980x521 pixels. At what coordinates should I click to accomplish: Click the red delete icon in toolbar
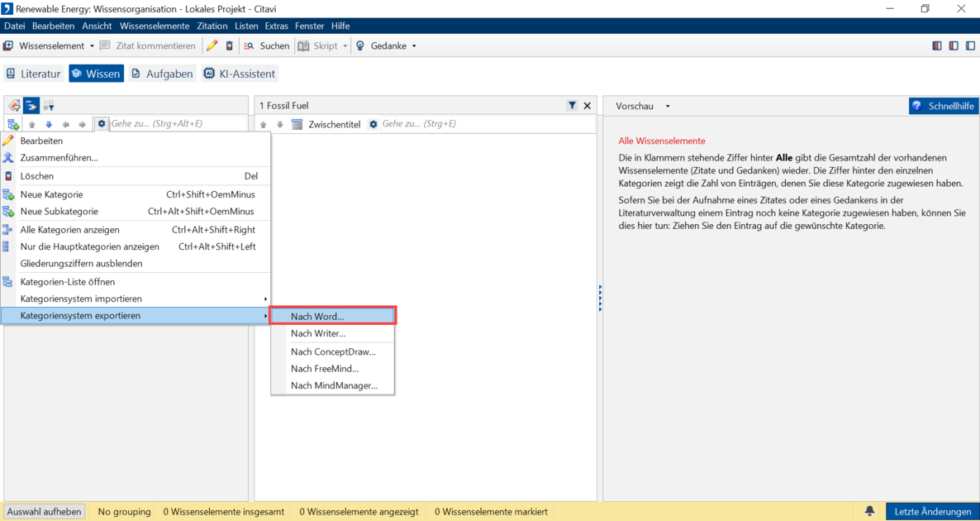point(230,46)
